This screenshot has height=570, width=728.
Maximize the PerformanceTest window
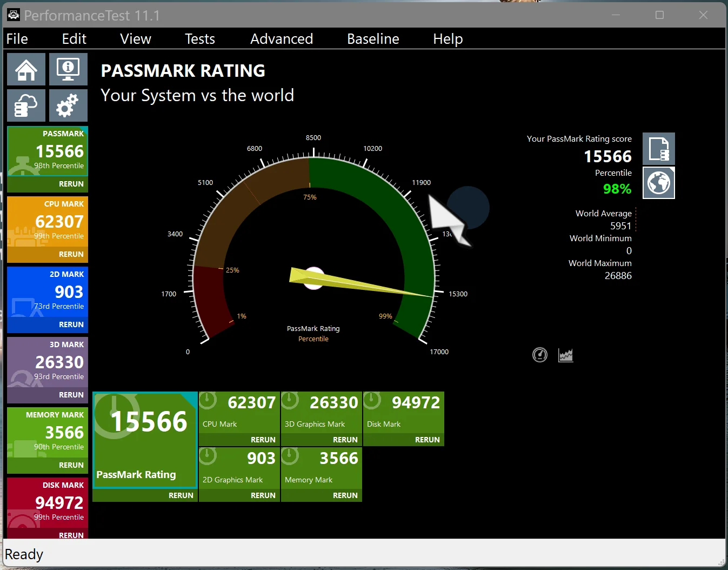tap(659, 15)
